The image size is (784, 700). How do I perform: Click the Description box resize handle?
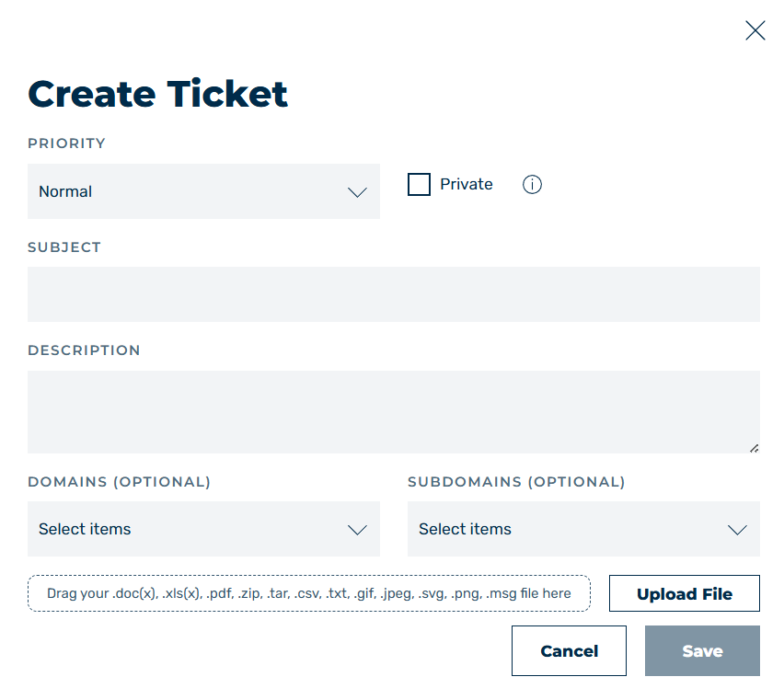(754, 448)
